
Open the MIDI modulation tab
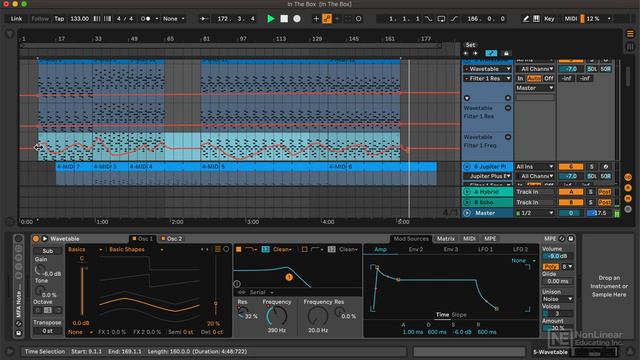(469, 239)
